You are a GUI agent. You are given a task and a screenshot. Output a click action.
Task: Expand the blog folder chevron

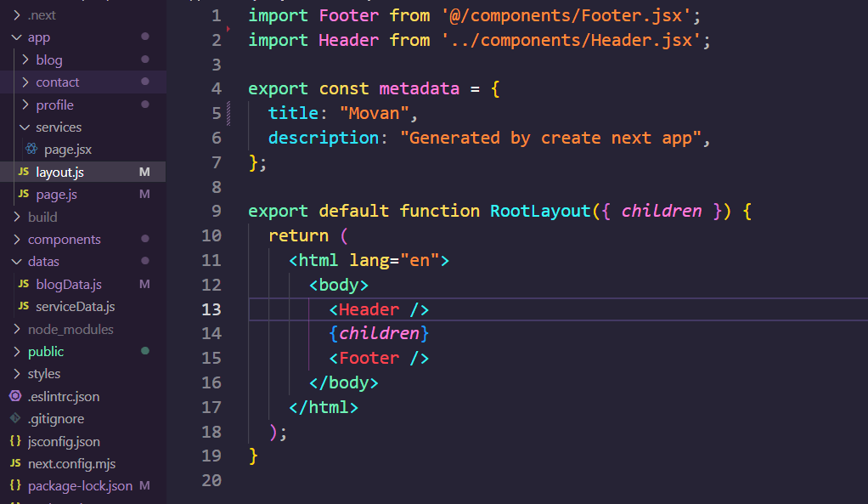point(25,59)
